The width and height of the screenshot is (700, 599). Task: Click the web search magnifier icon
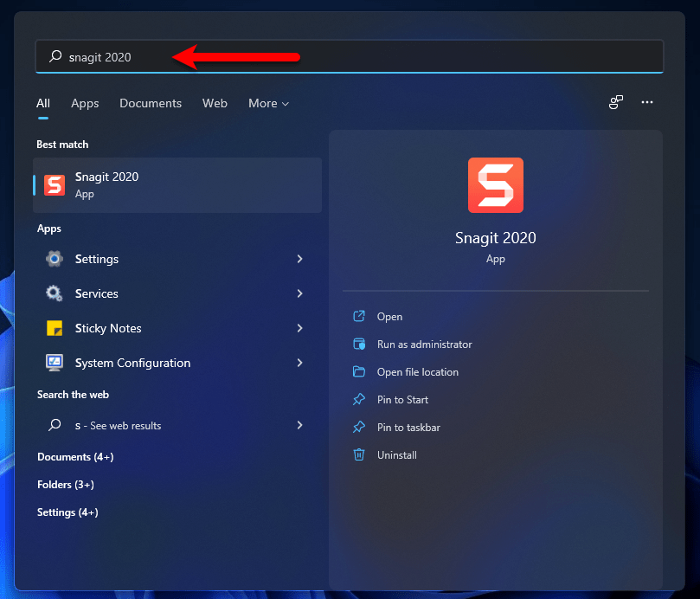tap(55, 425)
